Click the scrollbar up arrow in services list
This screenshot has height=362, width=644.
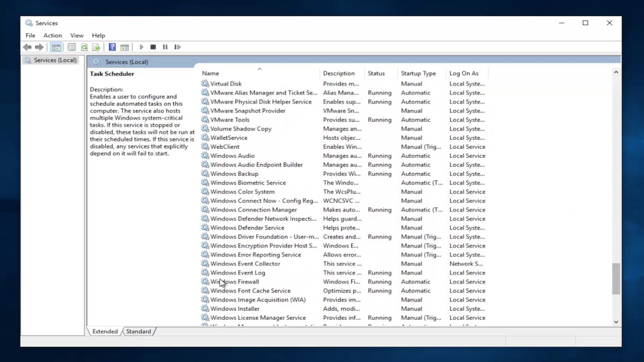616,73
